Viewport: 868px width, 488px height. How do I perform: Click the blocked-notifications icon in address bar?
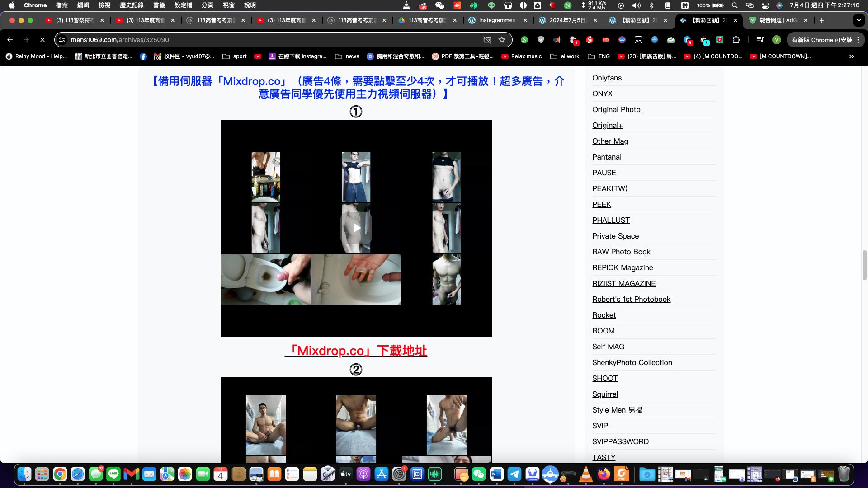[487, 40]
